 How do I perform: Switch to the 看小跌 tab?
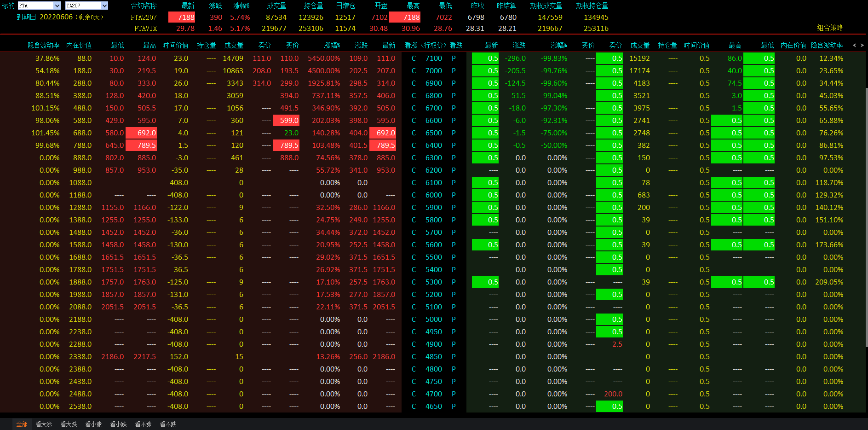point(118,424)
